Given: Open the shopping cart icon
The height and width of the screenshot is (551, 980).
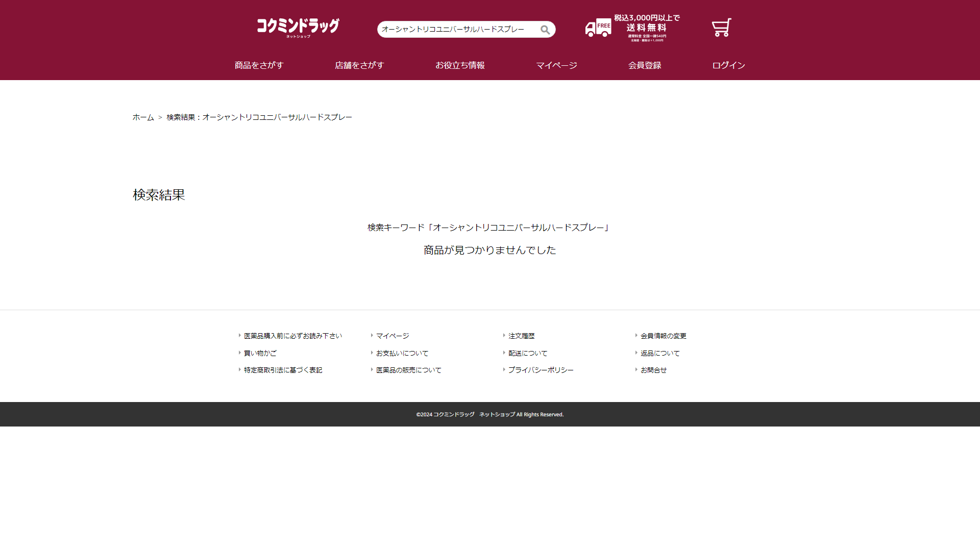Looking at the screenshot, I should tap(721, 28).
